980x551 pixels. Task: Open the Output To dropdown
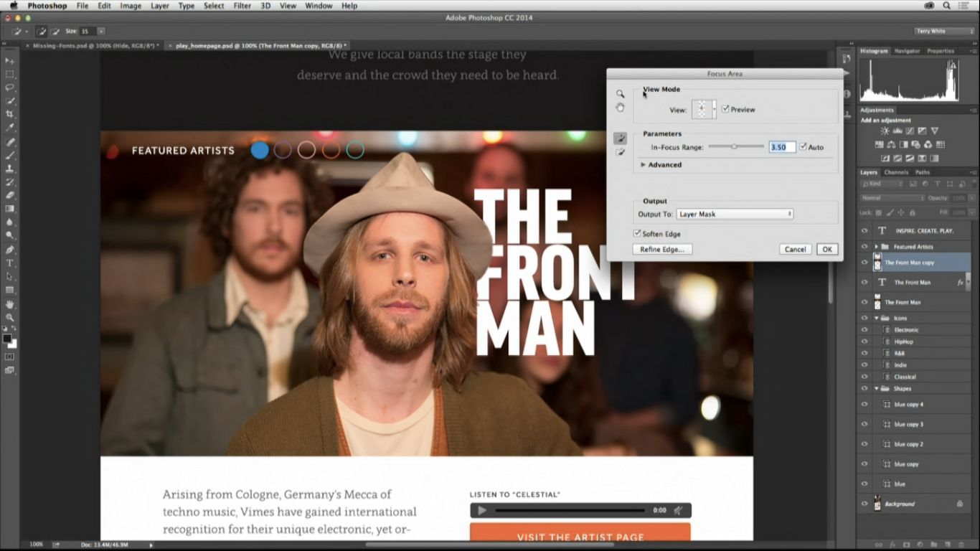735,214
